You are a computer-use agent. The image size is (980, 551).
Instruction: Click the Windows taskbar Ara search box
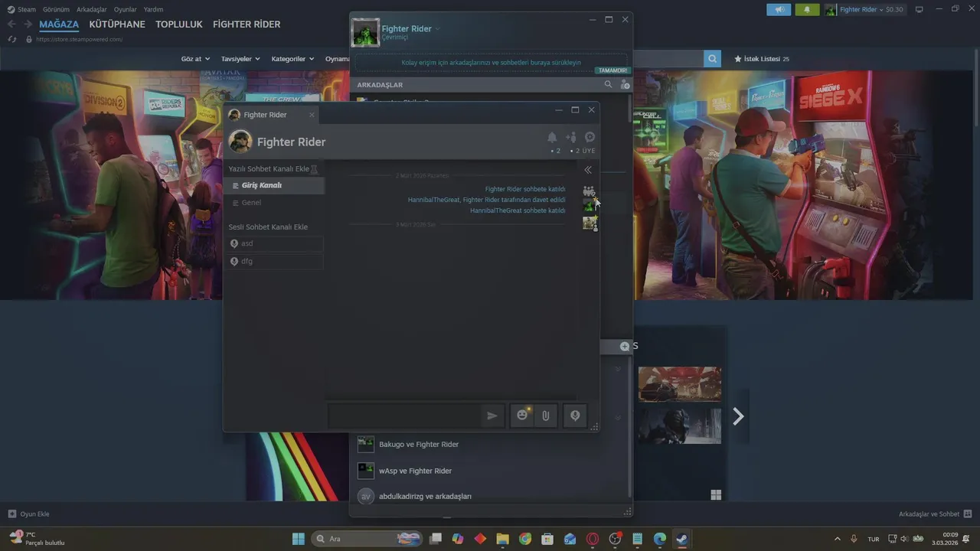pyautogui.click(x=368, y=539)
